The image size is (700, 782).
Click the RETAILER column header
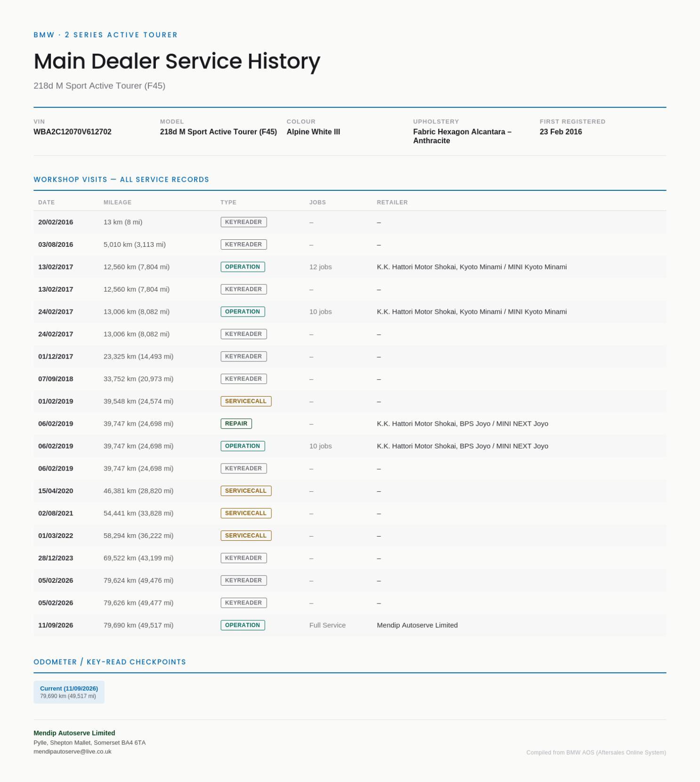coord(392,203)
